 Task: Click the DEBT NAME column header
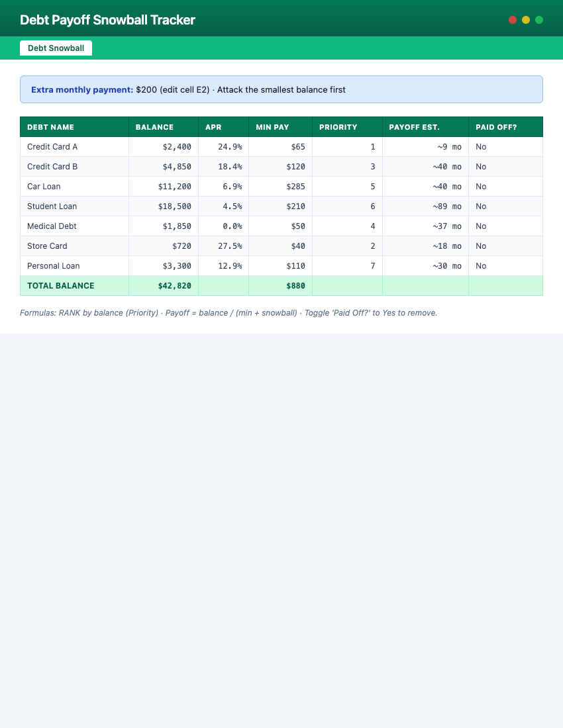click(74, 127)
